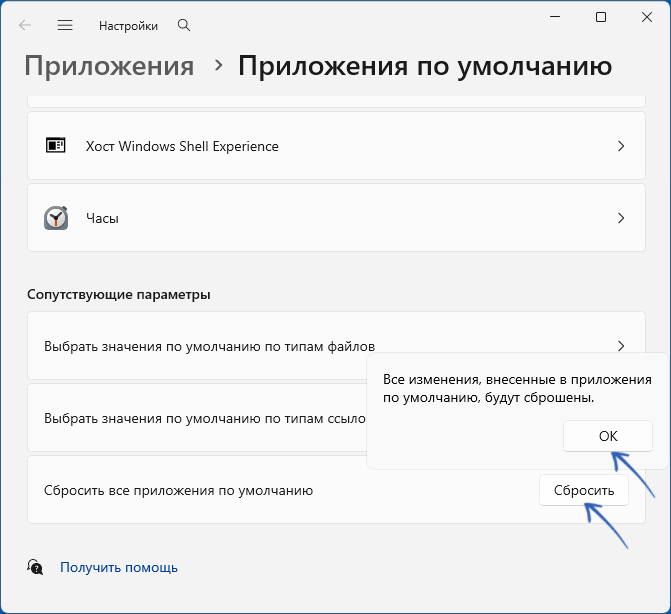Click the Clock app icon
The image size is (671, 614).
(56, 218)
